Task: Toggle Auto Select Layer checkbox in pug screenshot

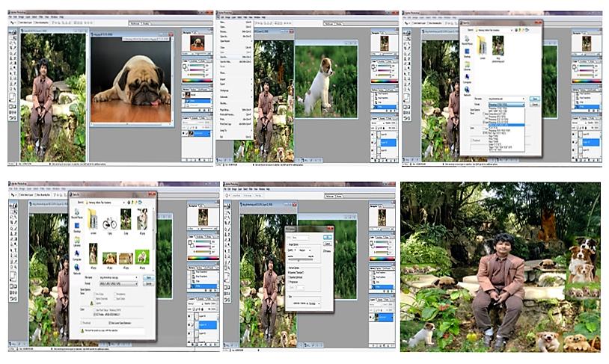Action: [19, 22]
